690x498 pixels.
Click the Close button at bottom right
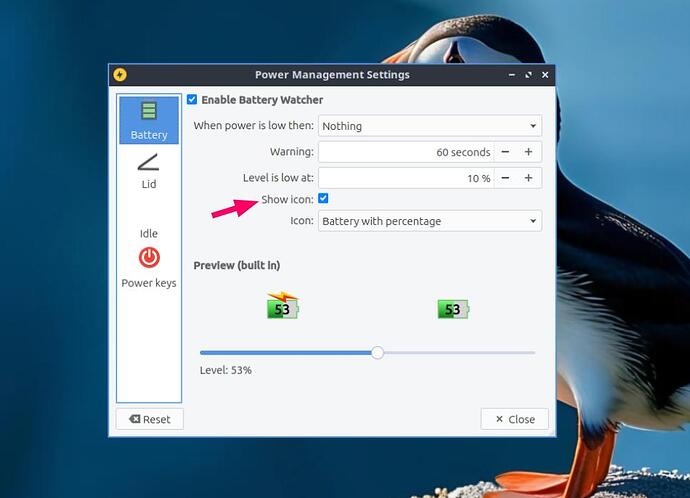(x=514, y=419)
